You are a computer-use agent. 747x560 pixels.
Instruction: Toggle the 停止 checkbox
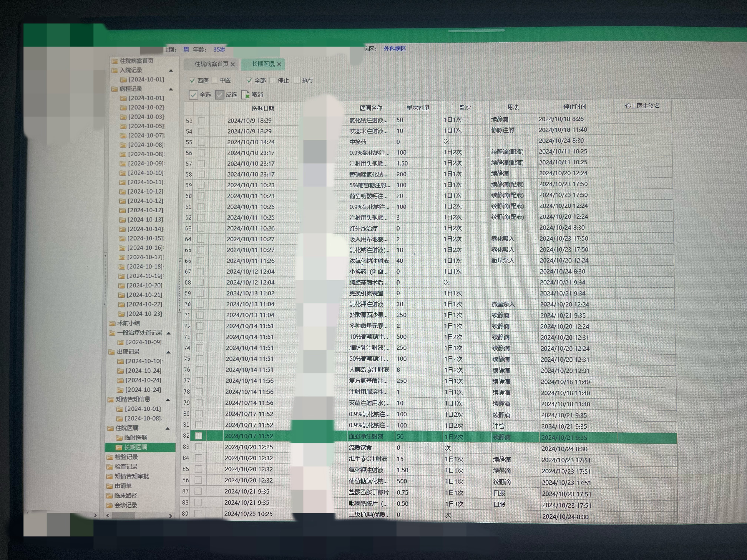click(273, 80)
